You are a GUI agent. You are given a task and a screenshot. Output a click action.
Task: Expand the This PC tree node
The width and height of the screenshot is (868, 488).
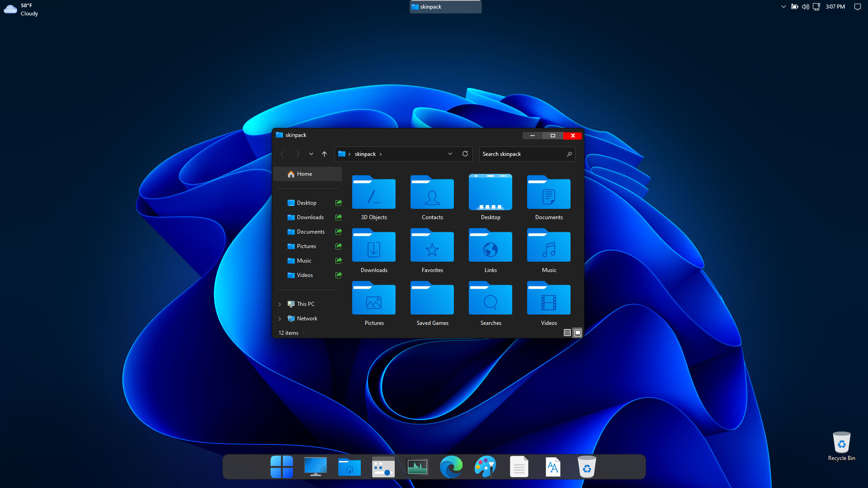[x=280, y=304]
